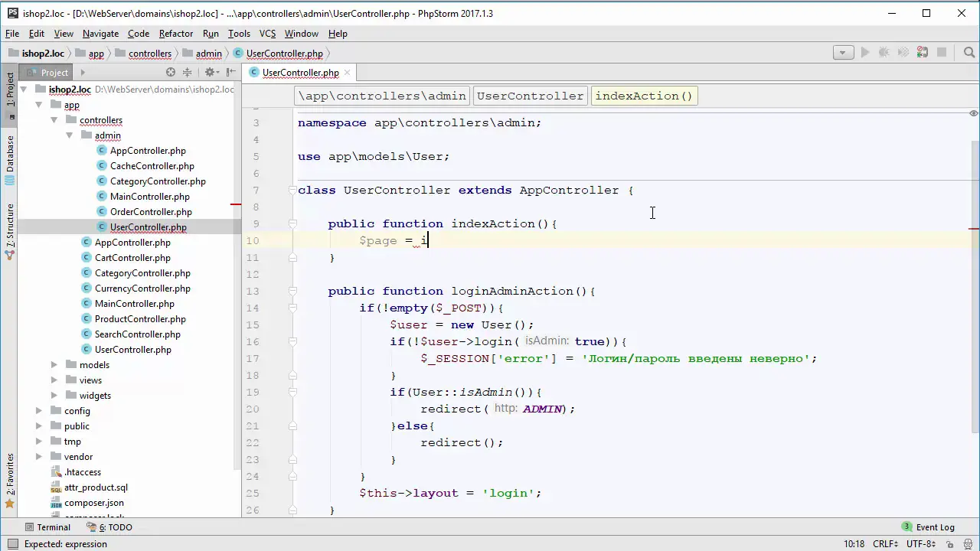Expand the widgets folder
Image resolution: width=980 pixels, height=551 pixels.
tap(54, 396)
